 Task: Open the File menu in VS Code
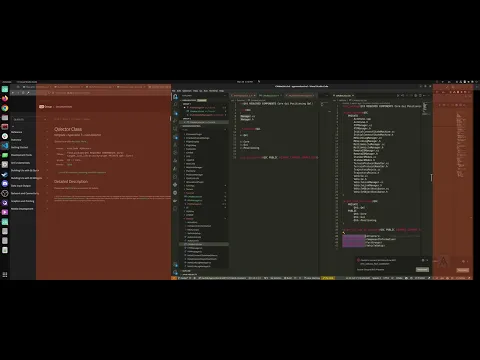pos(174,91)
